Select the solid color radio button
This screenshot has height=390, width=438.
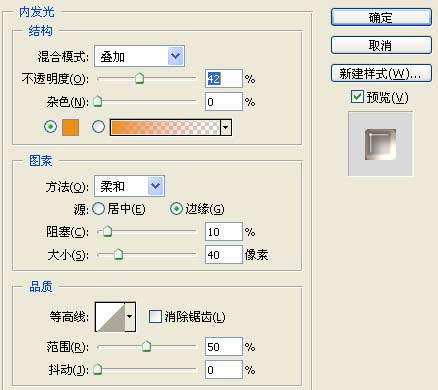pos(50,127)
